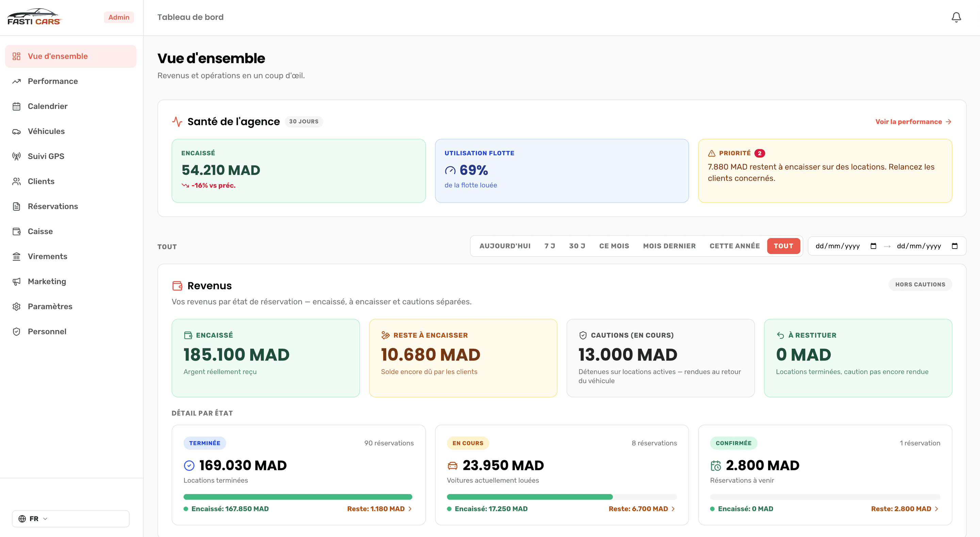
Task: Expand Reste: 2.800 MAD details chevron
Action: click(x=936, y=509)
